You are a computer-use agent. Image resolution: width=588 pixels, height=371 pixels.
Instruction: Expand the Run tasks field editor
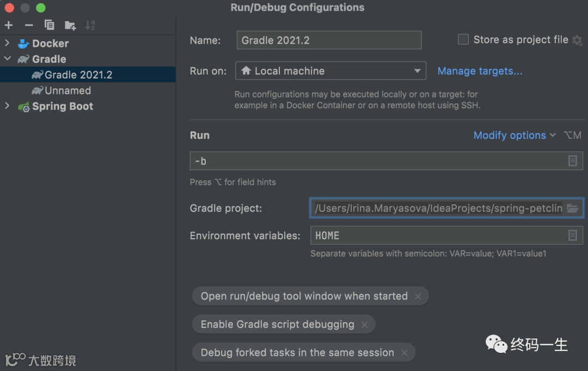[x=572, y=161]
